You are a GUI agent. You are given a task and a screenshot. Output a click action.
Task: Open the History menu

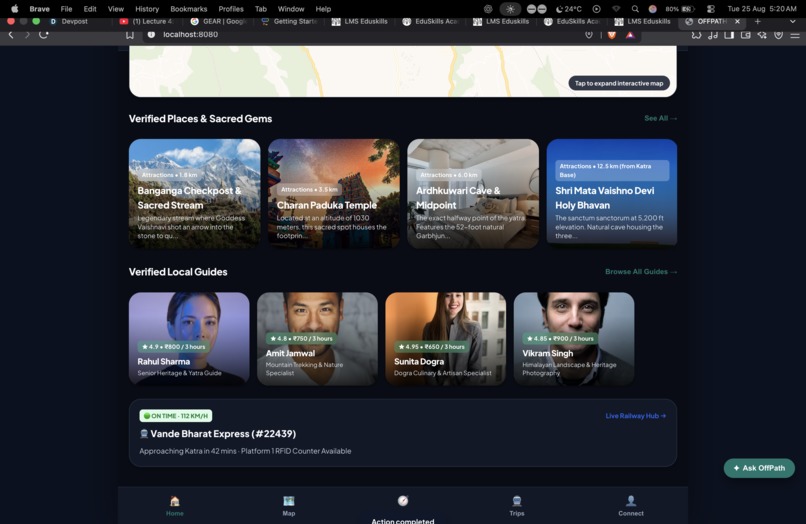(x=147, y=9)
